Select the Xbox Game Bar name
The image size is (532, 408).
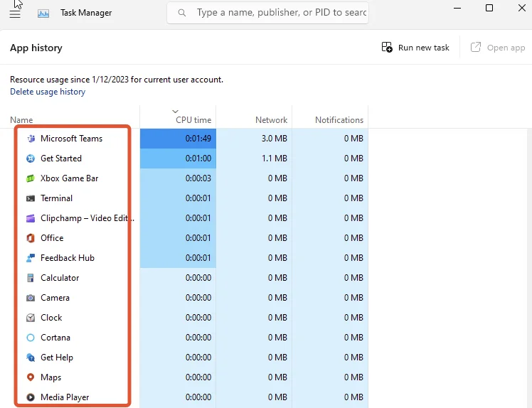click(69, 178)
